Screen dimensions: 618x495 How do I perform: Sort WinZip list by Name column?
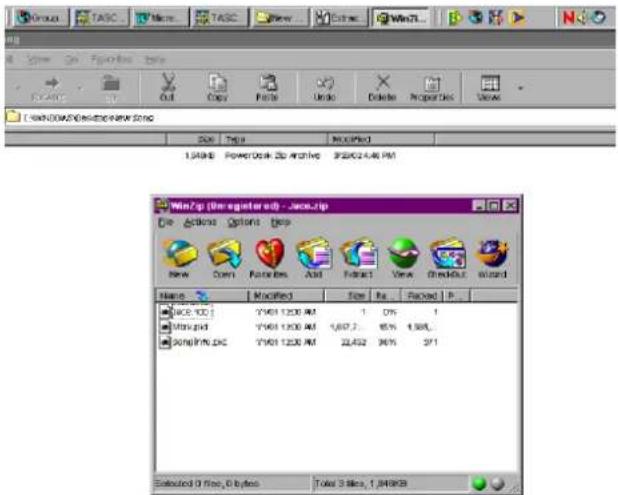(x=202, y=296)
